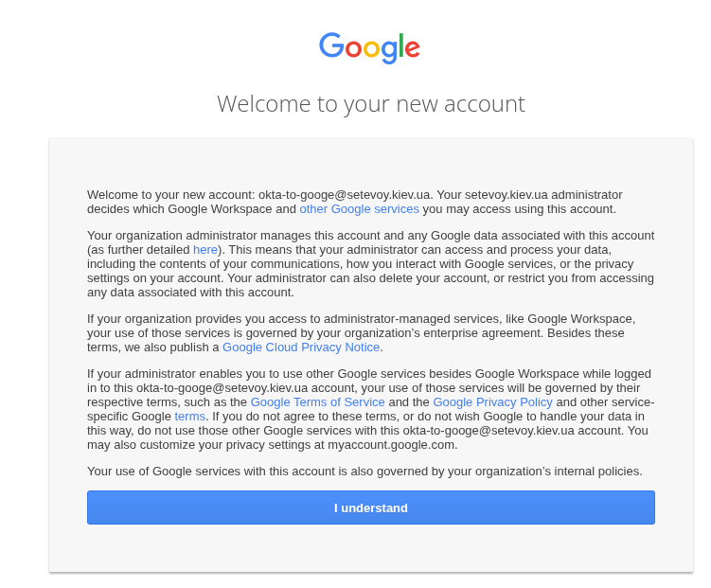Image resolution: width=711 pixels, height=588 pixels.
Task: Click the "Welcome to your new account" heading
Action: point(370,103)
